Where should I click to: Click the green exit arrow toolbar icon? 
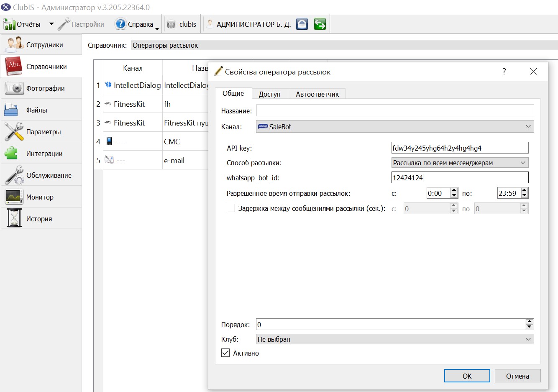point(320,24)
